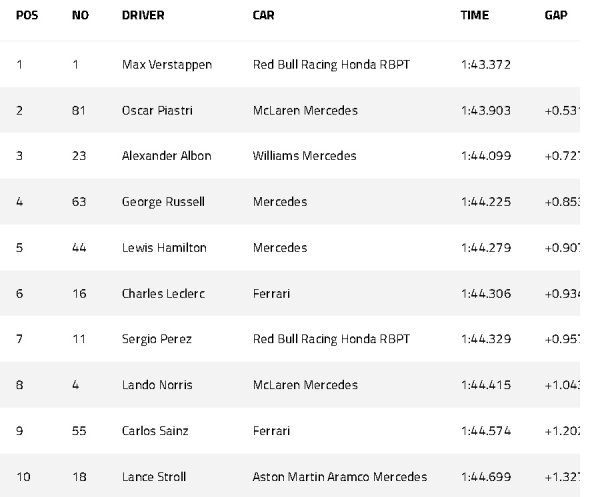Viewport: 610px width, 497px height.
Task: Open Carlos Sainz driver link
Action: [x=155, y=431]
